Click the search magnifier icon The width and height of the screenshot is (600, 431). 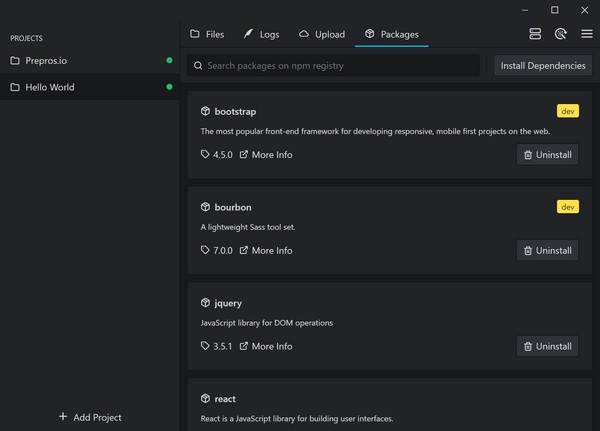tap(197, 66)
